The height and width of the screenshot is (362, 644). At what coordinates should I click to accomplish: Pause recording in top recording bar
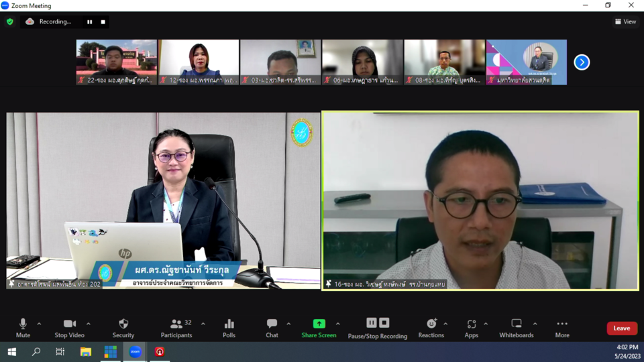click(x=89, y=21)
